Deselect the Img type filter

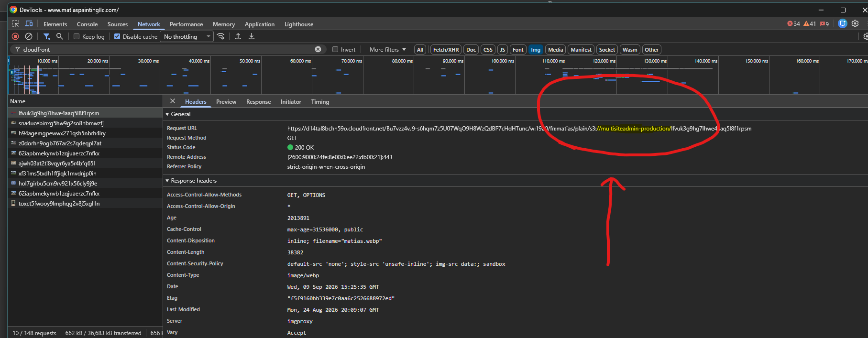pyautogui.click(x=536, y=50)
